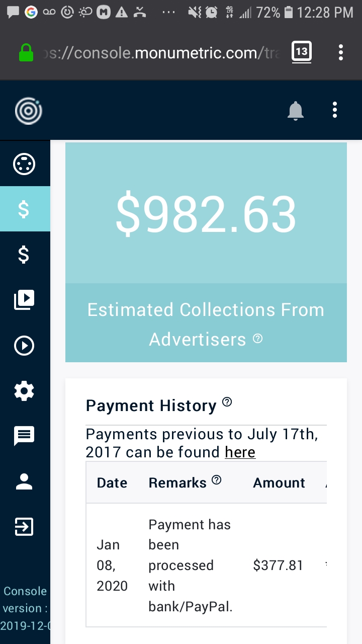Tap the green padlock security icon
Image resolution: width=362 pixels, height=644 pixels.
(26, 53)
